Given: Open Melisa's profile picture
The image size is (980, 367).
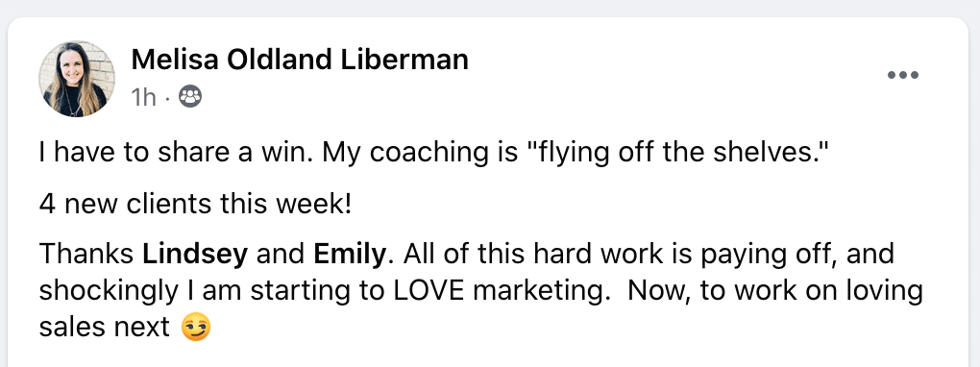Looking at the screenshot, I should [x=77, y=79].
